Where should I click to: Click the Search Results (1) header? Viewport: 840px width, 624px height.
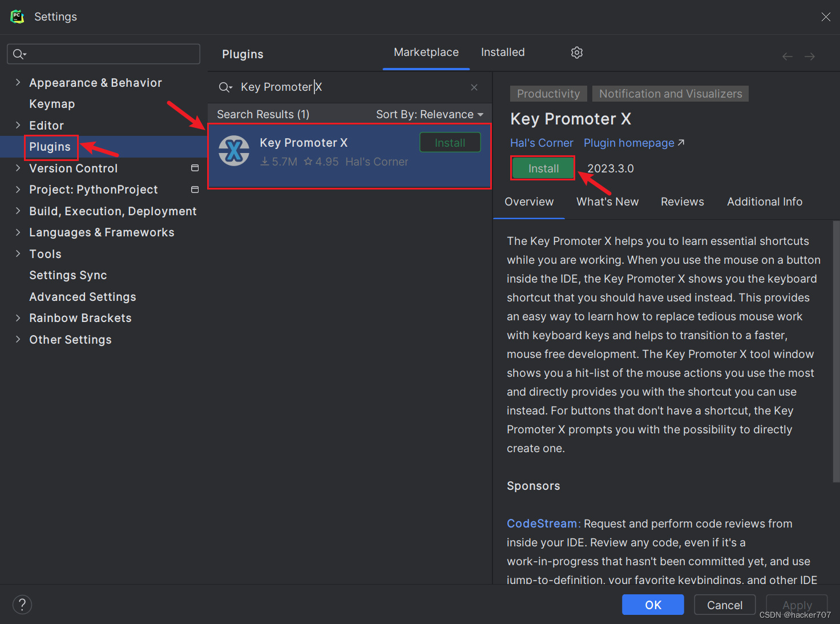tap(263, 114)
